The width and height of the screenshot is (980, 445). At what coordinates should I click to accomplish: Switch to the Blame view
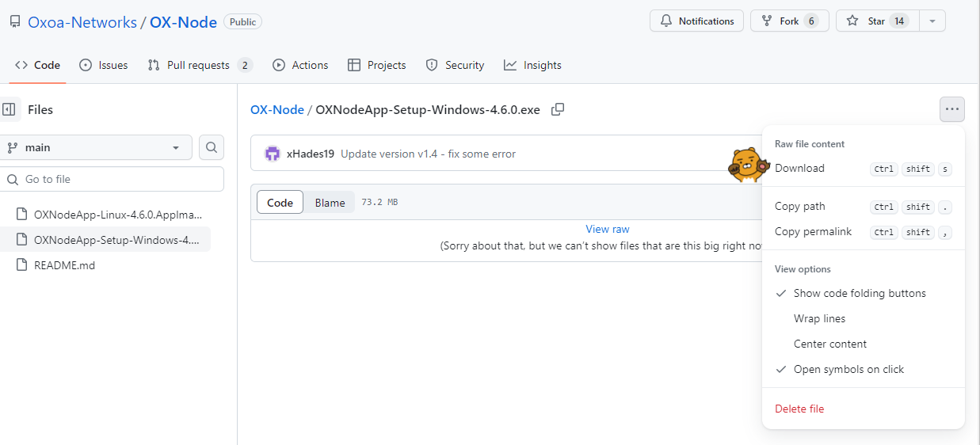tap(330, 203)
